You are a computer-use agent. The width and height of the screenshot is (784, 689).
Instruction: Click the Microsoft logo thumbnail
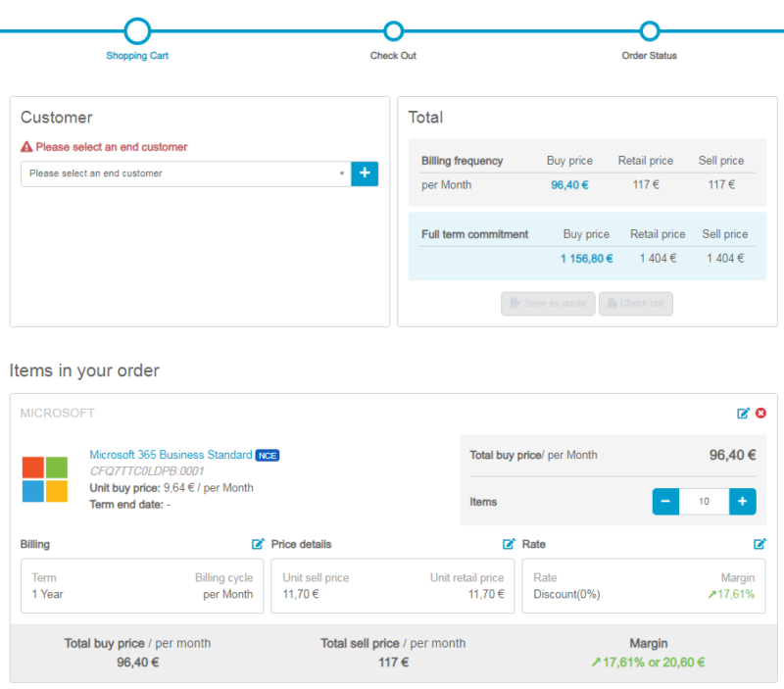44,478
